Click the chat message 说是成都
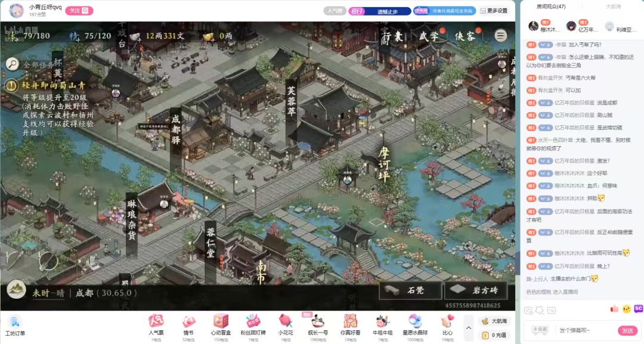Screen dimensions: 644x344 coord(606,103)
